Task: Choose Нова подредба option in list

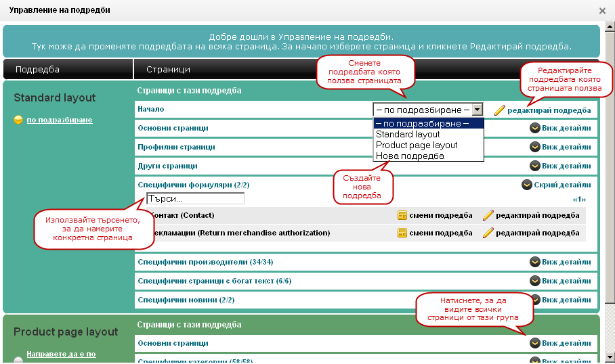Action: click(x=410, y=156)
